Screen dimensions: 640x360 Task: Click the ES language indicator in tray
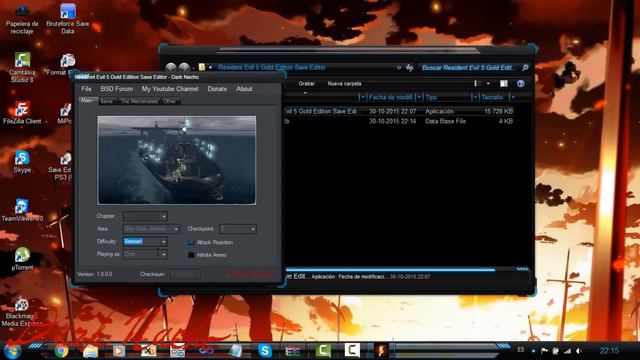521,350
